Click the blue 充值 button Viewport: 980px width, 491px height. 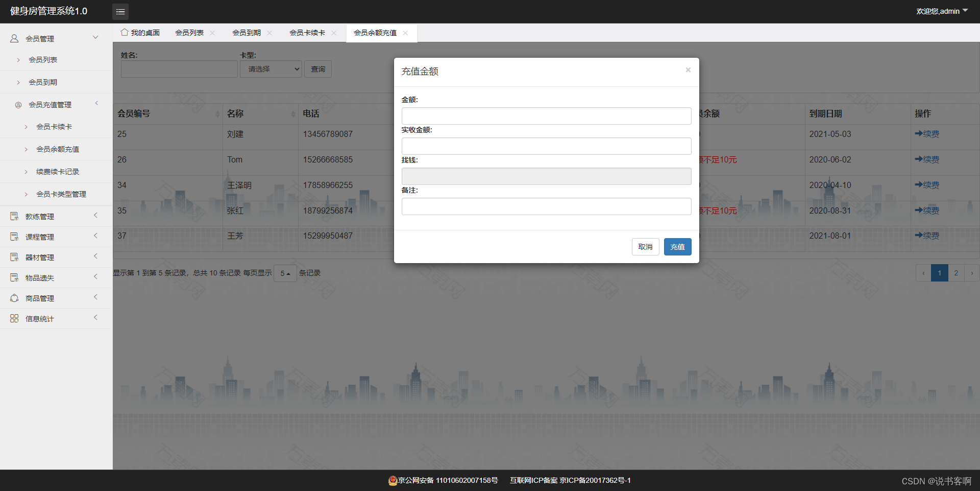pyautogui.click(x=678, y=247)
